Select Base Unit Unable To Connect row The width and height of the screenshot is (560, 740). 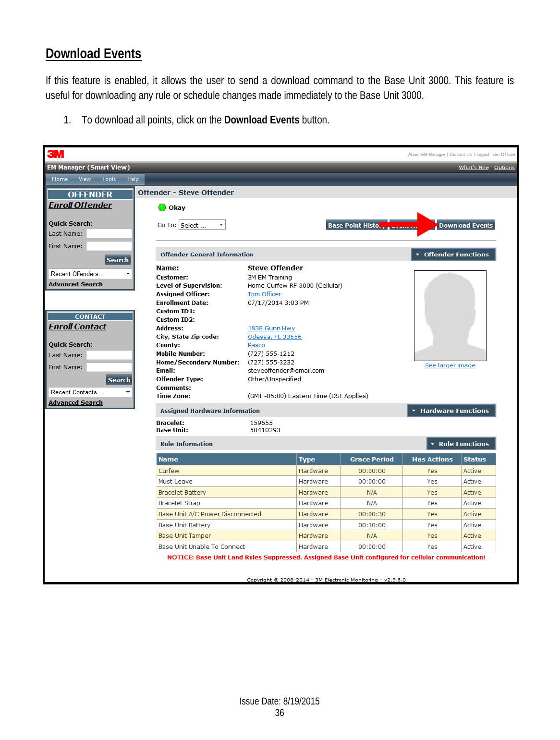tap(326, 546)
